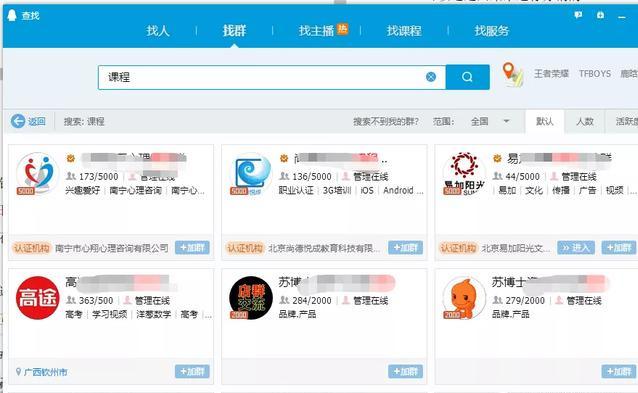Open the map location pin icon
The width and height of the screenshot is (638, 393).
click(x=512, y=74)
